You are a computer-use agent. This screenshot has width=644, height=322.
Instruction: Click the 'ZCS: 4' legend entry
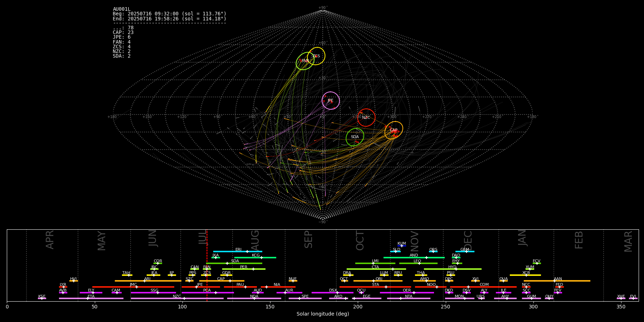122,47
